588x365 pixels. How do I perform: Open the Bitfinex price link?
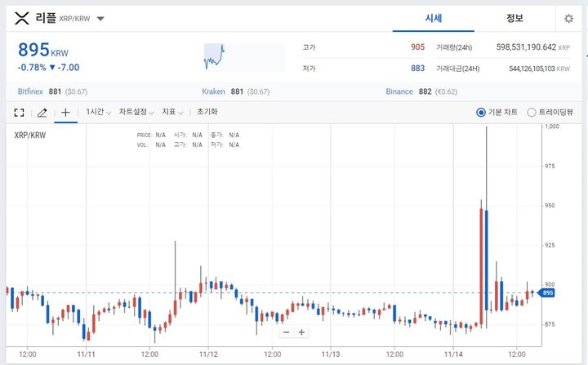pos(30,91)
